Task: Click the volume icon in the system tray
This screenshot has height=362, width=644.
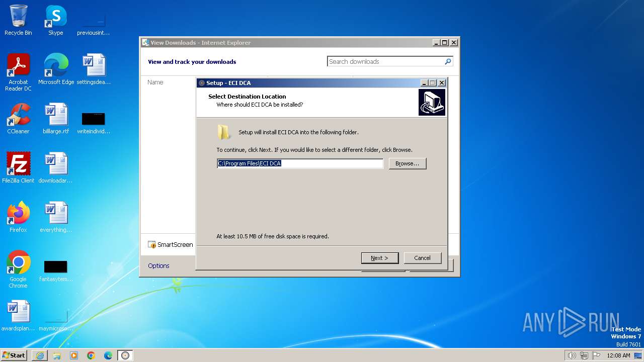Action: coord(572,355)
